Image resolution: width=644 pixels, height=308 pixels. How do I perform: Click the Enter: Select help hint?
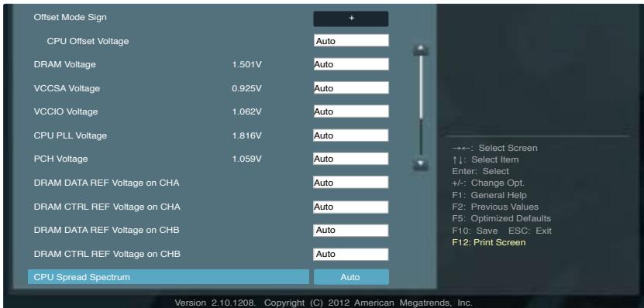(x=480, y=171)
